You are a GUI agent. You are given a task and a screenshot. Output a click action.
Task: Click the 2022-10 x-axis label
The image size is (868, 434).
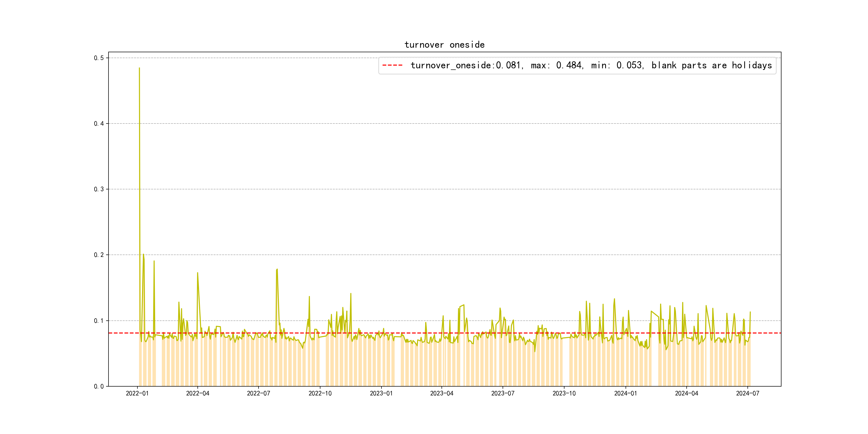pos(320,393)
